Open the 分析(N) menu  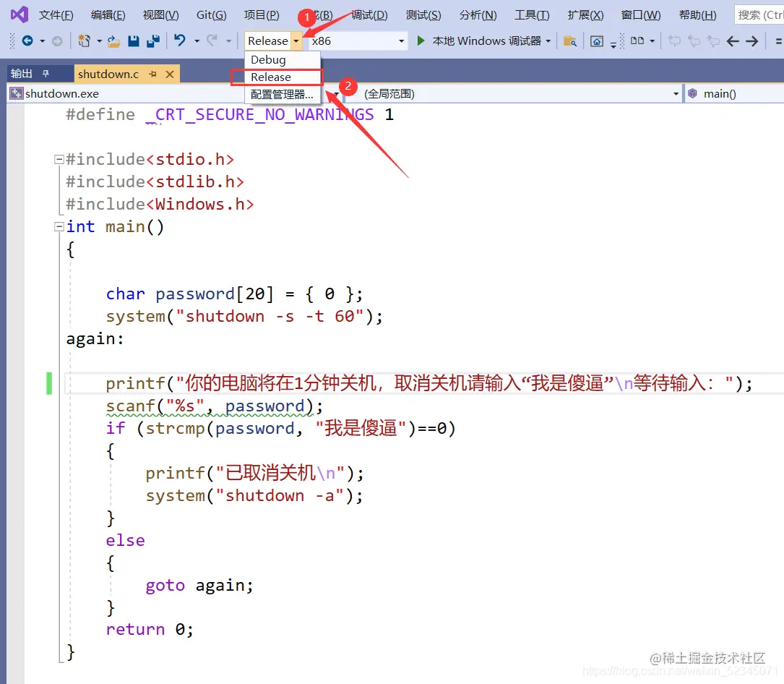tap(478, 15)
